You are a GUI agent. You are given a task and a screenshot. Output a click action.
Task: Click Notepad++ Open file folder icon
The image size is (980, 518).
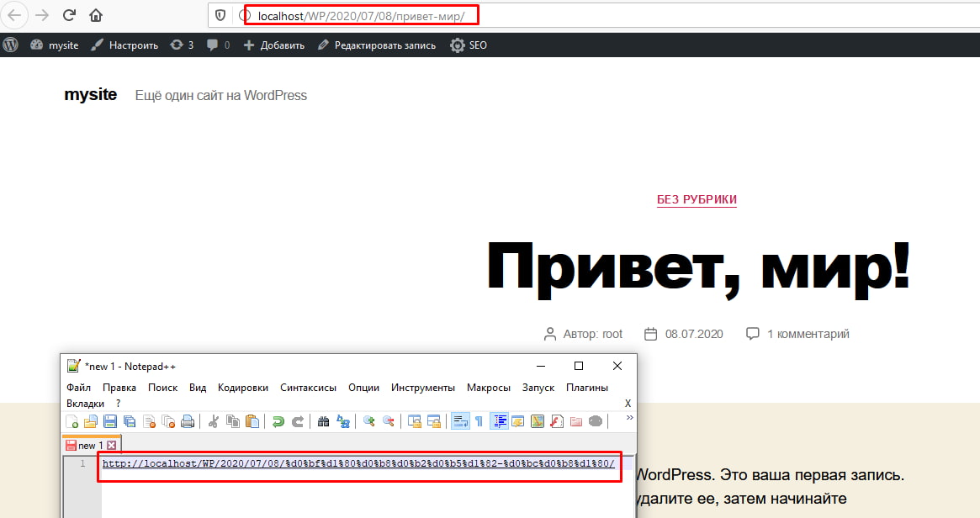pyautogui.click(x=91, y=422)
